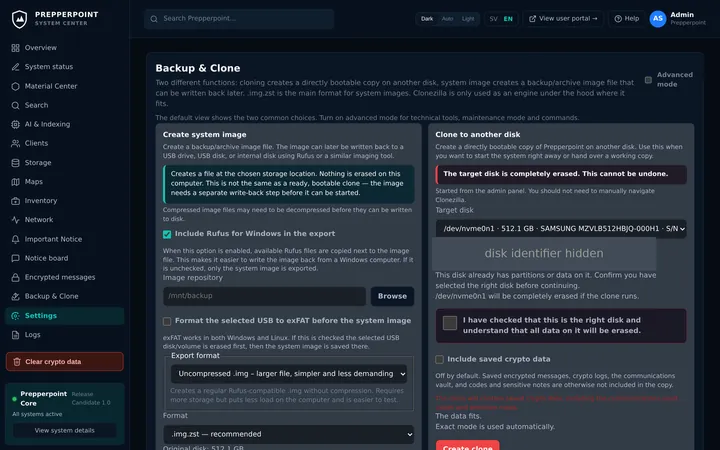Click the System status pencil icon
This screenshot has height=450, width=720.
(15, 67)
